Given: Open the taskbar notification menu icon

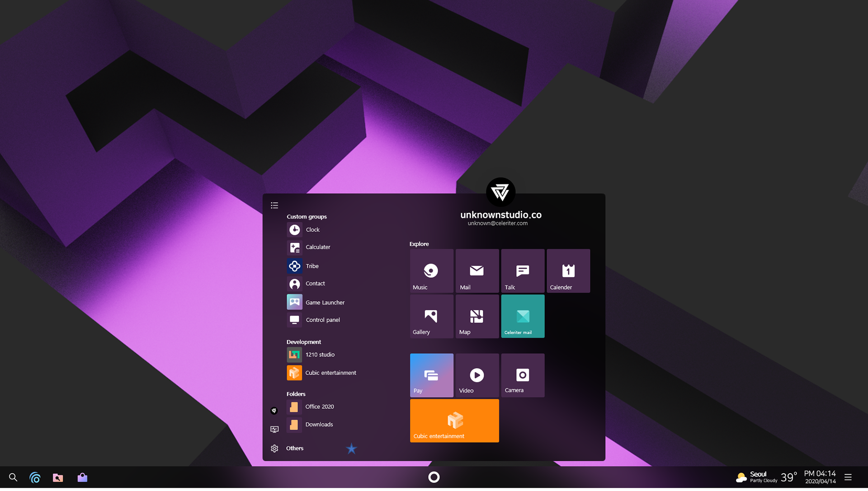Looking at the screenshot, I should [x=848, y=477].
